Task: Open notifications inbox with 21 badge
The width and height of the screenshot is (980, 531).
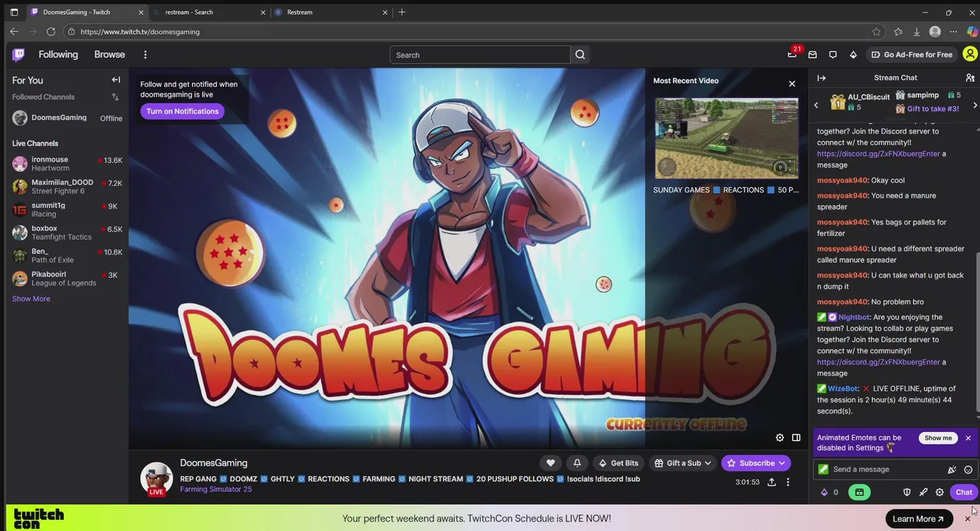Action: click(x=792, y=55)
